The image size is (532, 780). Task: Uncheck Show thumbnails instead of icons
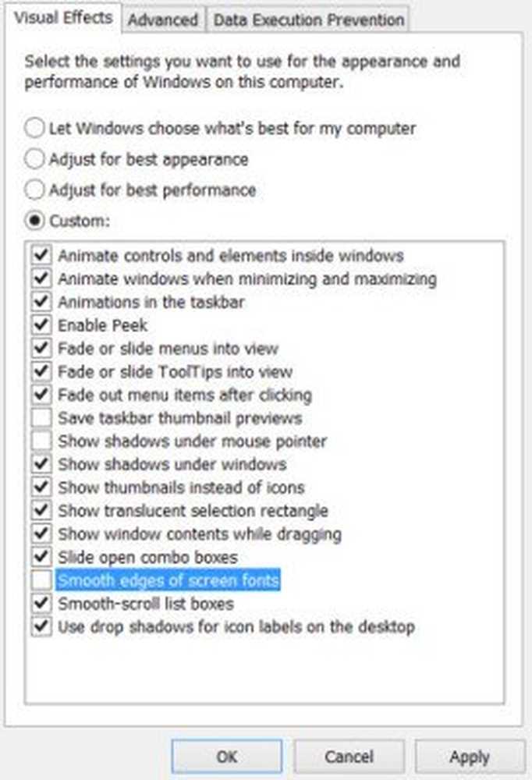41,488
